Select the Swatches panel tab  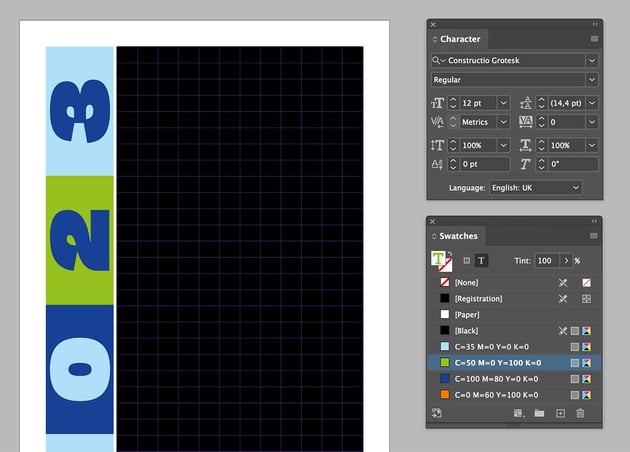point(458,236)
